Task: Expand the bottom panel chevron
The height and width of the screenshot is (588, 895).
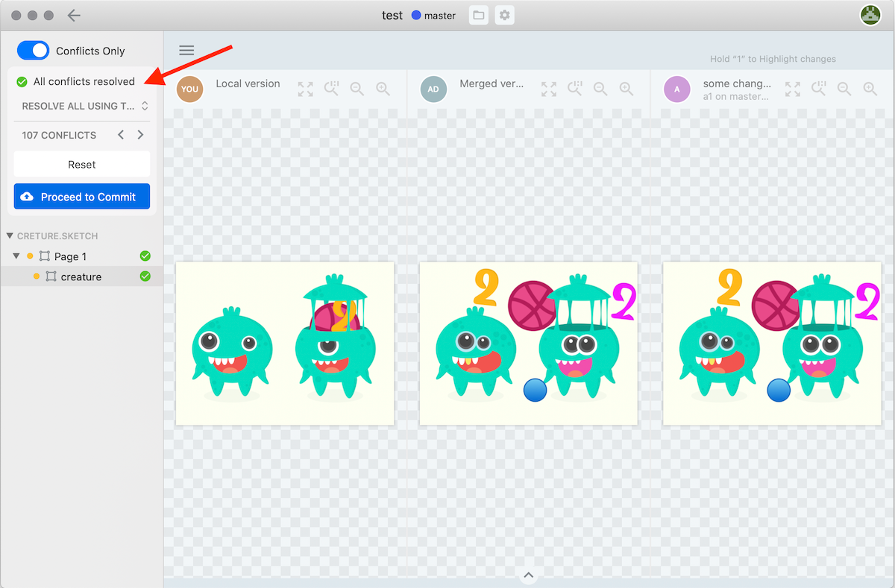Action: [x=528, y=575]
